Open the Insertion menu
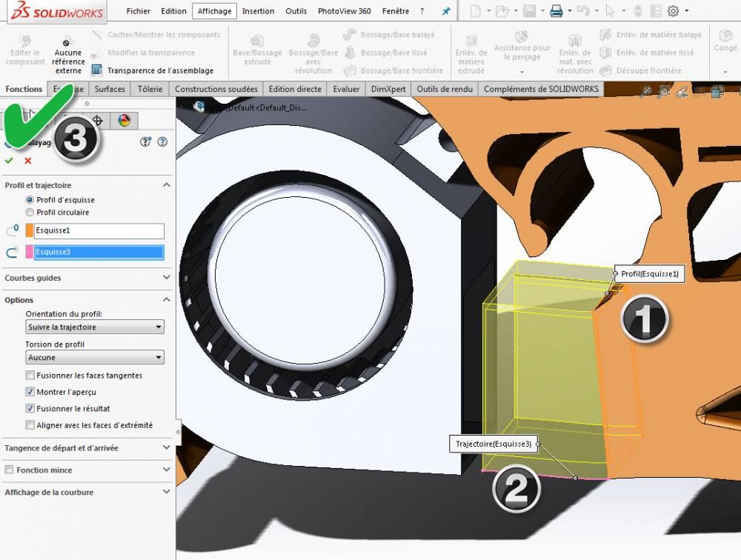 [x=258, y=11]
